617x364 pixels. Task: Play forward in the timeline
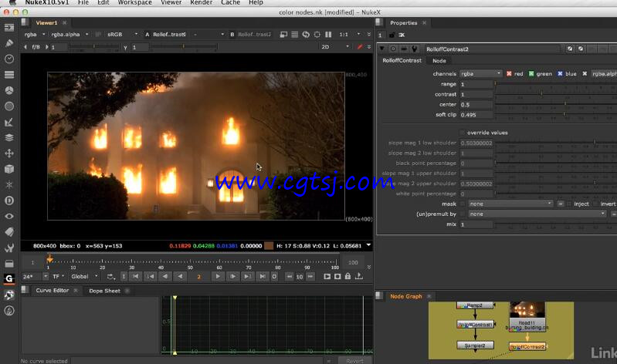[x=218, y=277]
